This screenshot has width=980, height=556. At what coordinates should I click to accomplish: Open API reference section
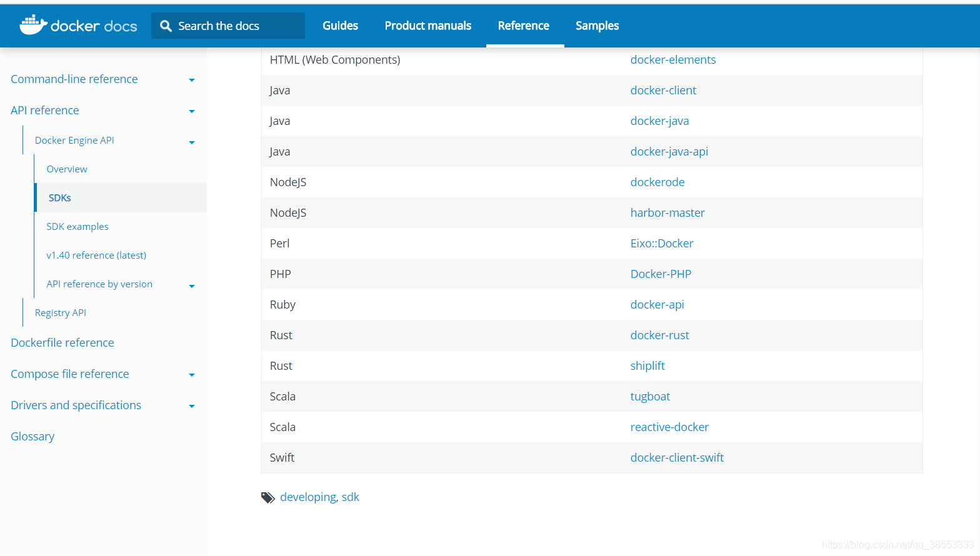(45, 111)
